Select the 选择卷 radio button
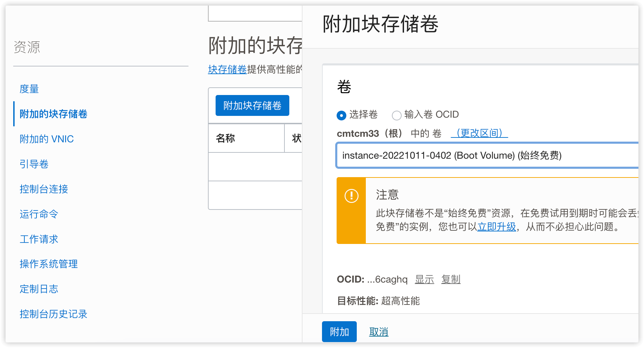The height and width of the screenshot is (348, 644). [x=341, y=115]
